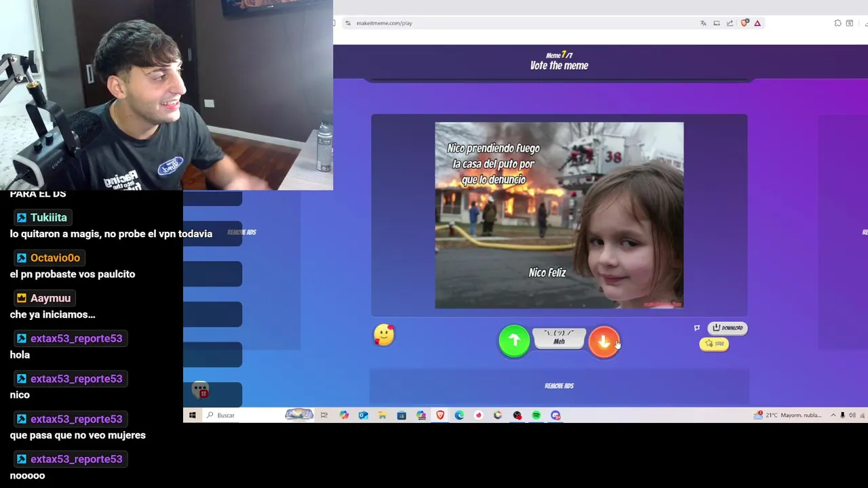868x488 pixels.
Task: Open the emoji reaction face
Action: (x=384, y=335)
